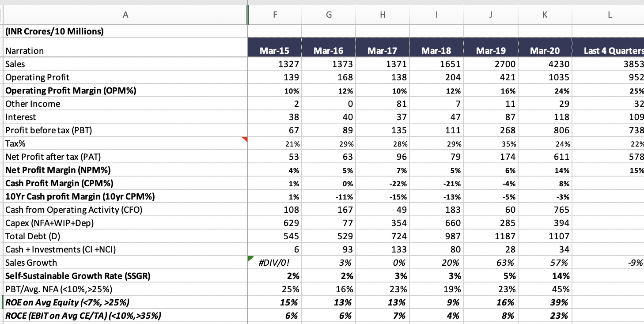Click the Mar-20 Sales value 4230

pos(545,64)
